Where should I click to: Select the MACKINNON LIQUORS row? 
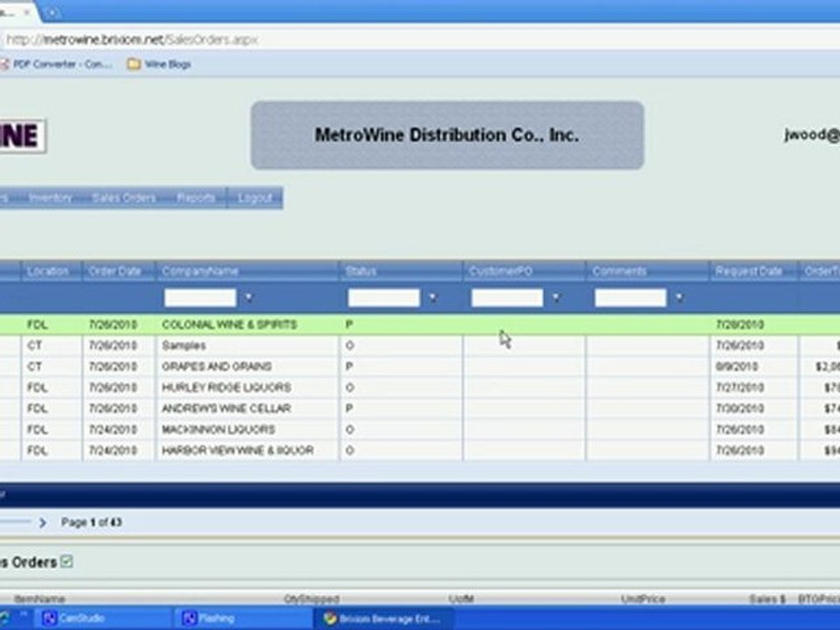[420, 430]
